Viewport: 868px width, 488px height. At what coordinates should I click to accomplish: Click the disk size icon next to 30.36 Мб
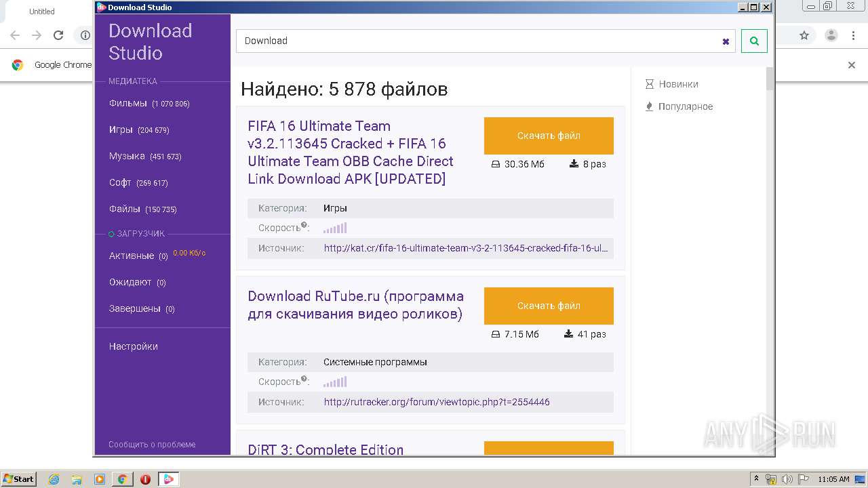495,164
